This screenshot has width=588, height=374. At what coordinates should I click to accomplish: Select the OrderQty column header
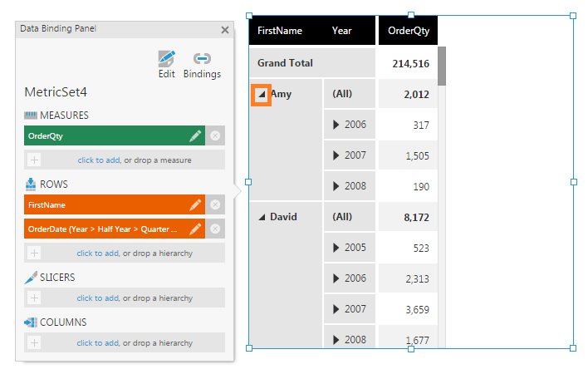[407, 31]
